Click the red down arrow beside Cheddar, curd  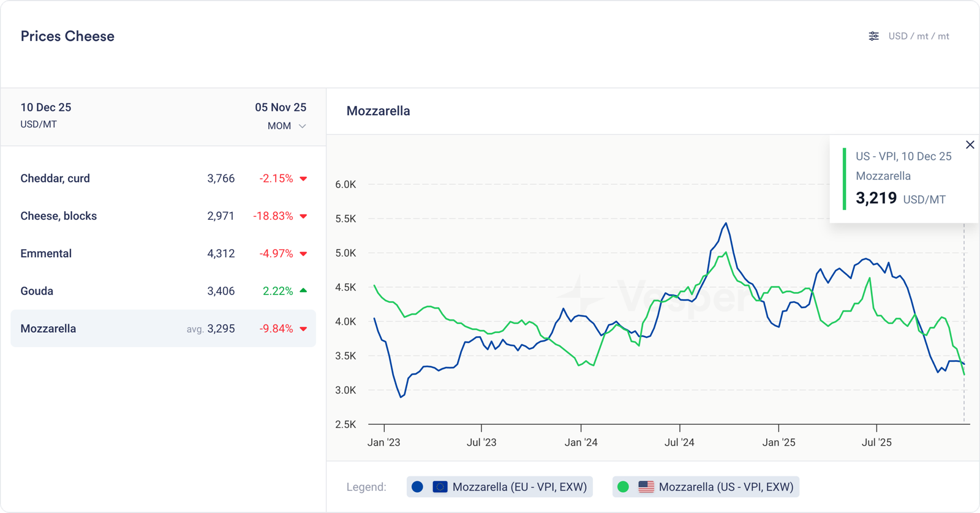[303, 179]
